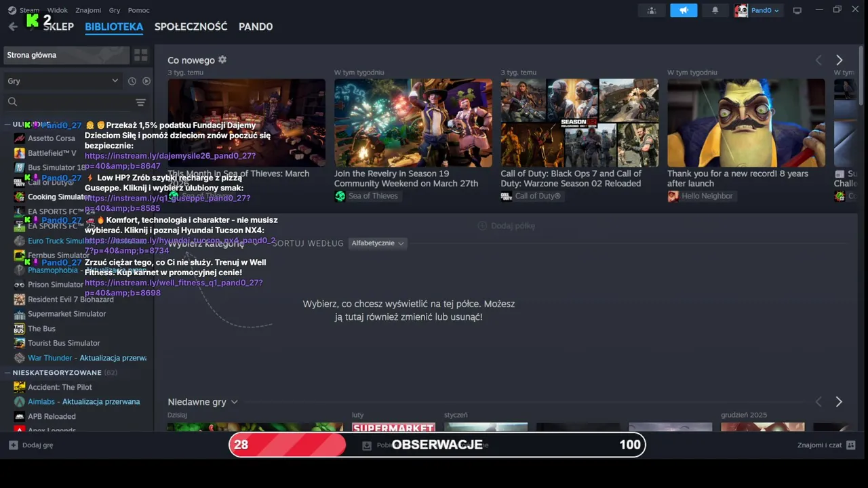Click the Prison Simulator game icon
The image size is (868, 488).
tap(20, 285)
